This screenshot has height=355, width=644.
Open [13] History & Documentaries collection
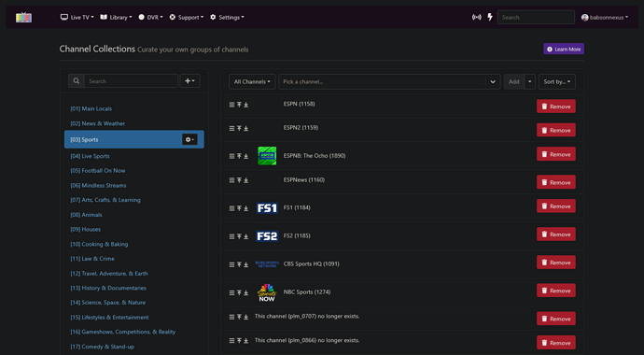(x=108, y=288)
